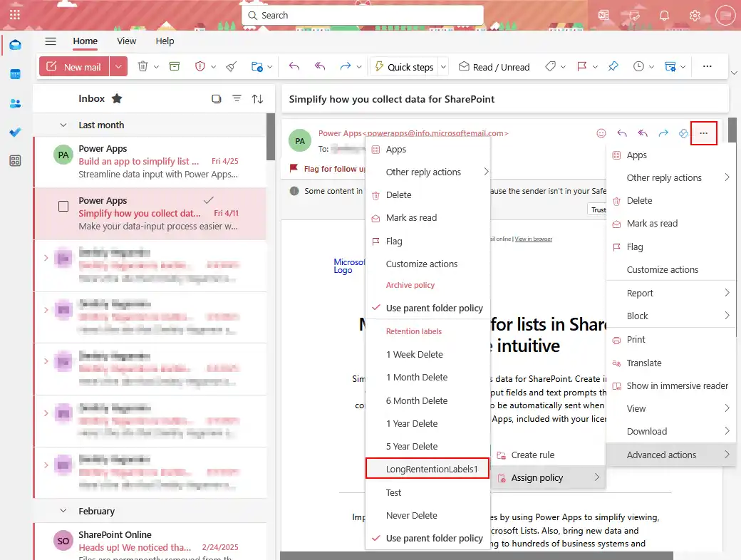Expand the February message group
Screen dimensions: 741x560
(63, 511)
